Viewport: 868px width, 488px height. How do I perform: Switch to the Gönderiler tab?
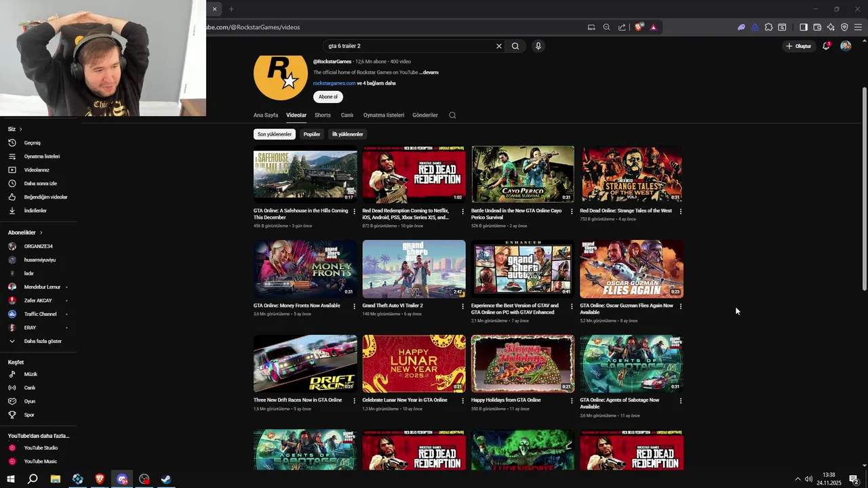coord(425,115)
